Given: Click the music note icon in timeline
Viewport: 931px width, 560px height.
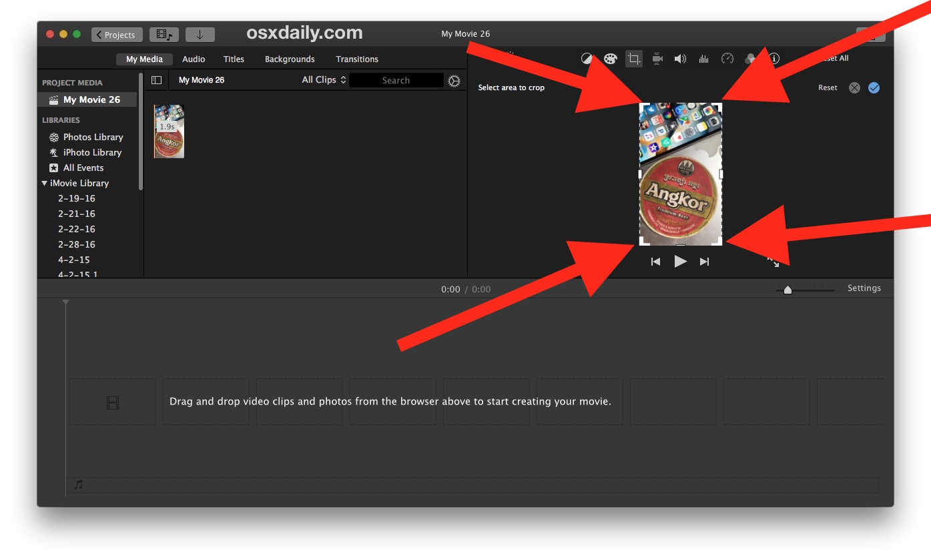Looking at the screenshot, I should [78, 485].
